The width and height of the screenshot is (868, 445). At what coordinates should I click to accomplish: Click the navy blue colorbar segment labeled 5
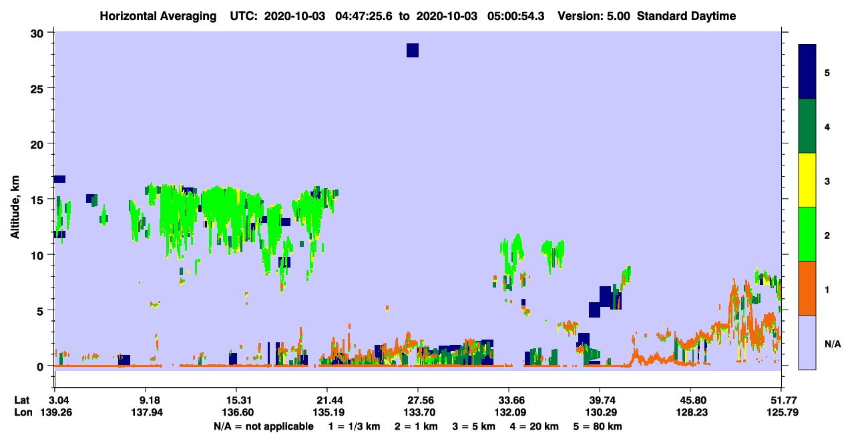point(807,72)
